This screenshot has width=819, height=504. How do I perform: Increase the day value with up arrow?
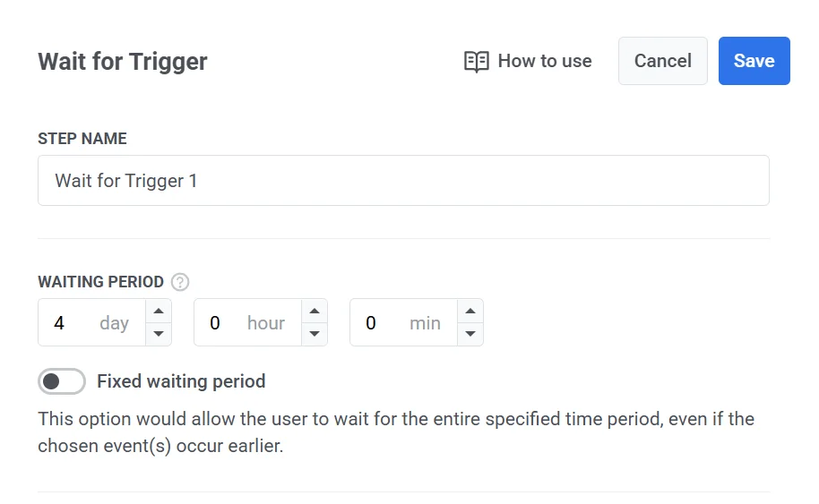[158, 312]
